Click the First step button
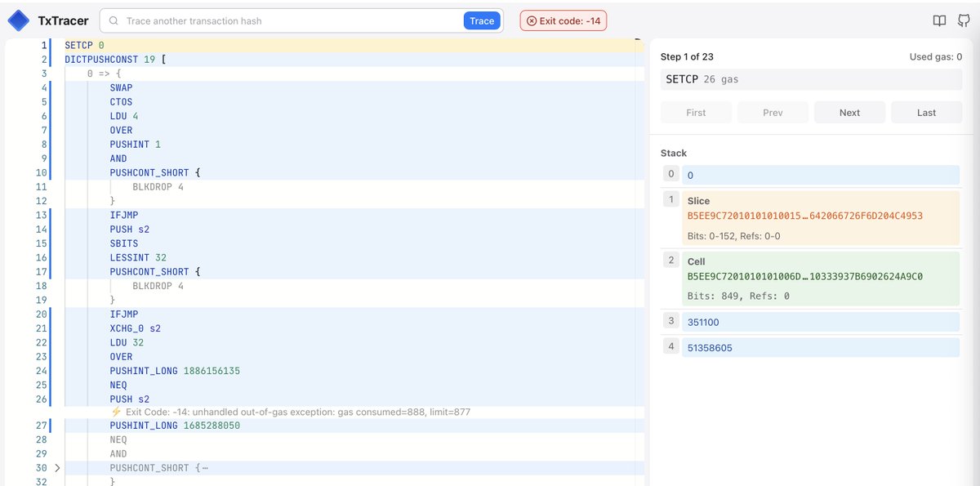The image size is (980, 486). coord(696,113)
